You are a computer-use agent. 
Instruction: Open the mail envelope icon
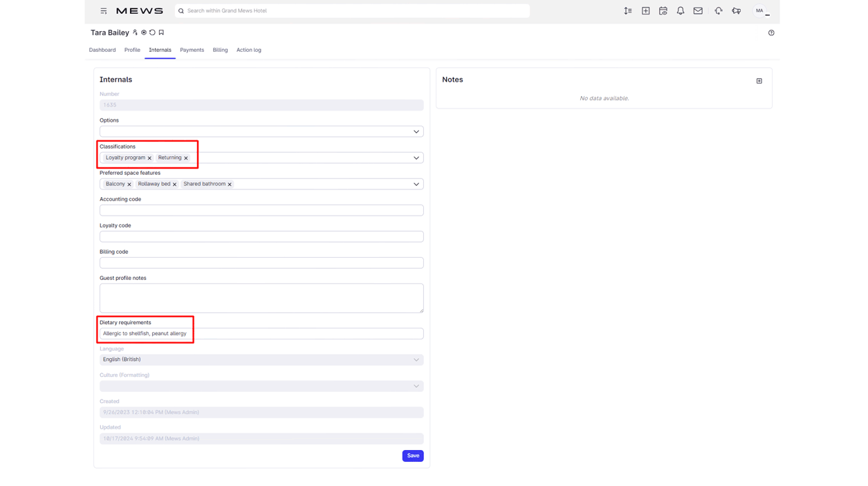point(698,11)
